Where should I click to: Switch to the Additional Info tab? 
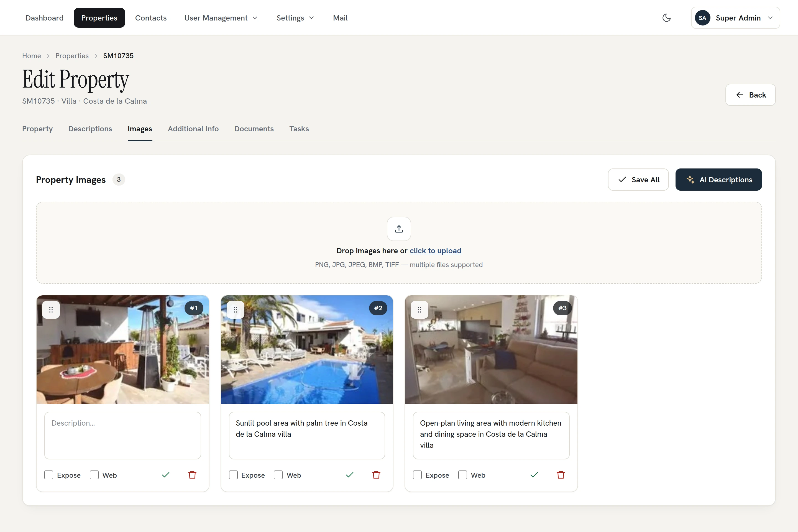click(193, 129)
